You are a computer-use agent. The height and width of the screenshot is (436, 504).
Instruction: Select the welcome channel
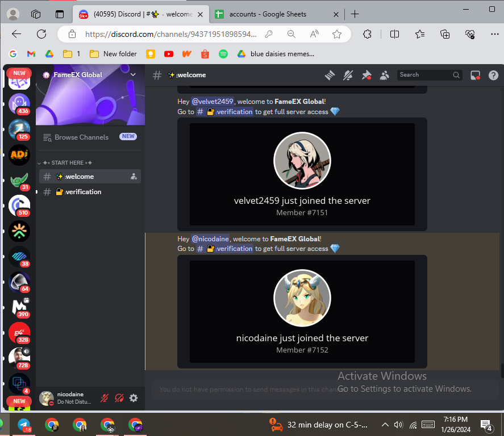coord(90,176)
